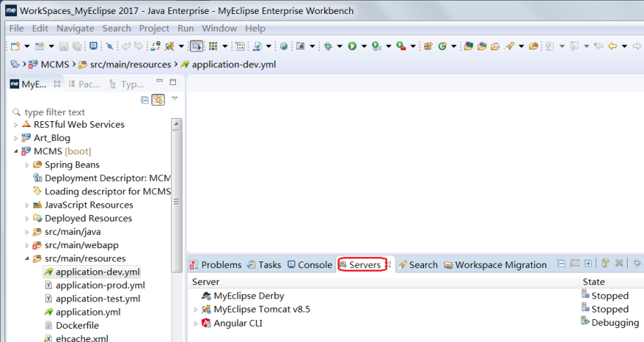Expand the Art_Blog project

tap(16, 138)
